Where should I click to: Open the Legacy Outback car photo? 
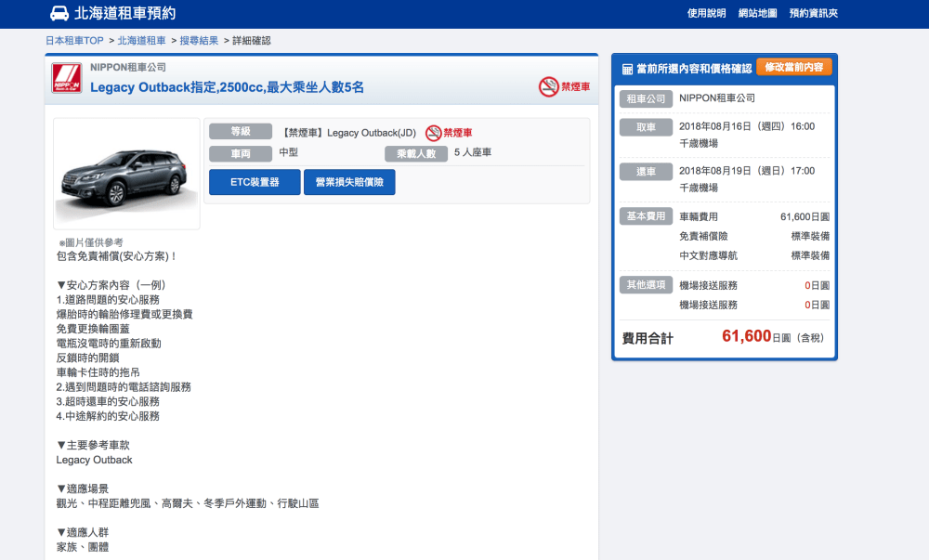126,174
